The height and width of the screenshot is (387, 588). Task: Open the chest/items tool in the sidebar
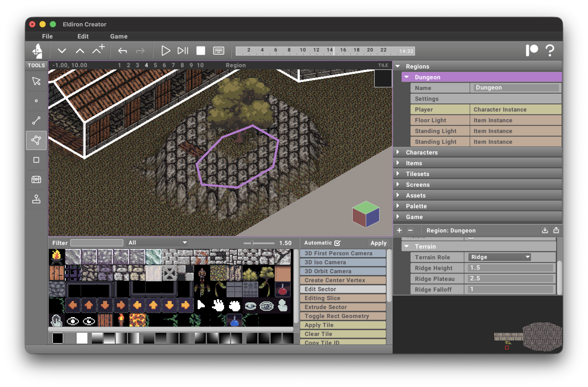pyautogui.click(x=36, y=180)
